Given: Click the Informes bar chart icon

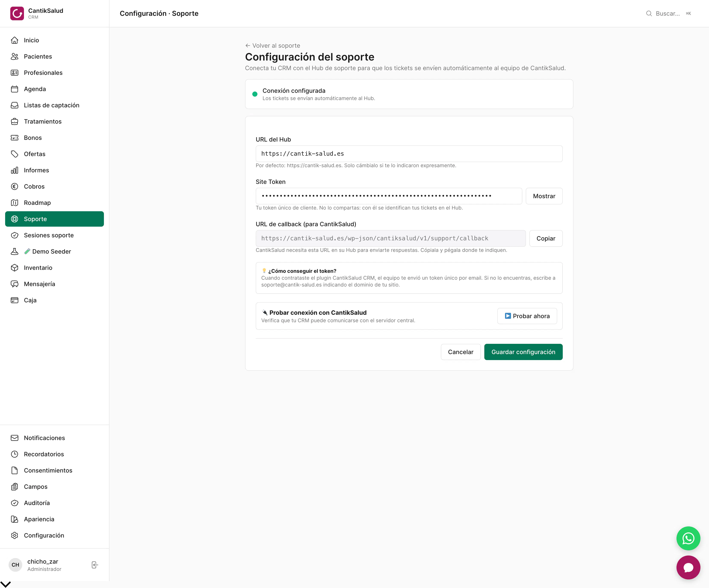Looking at the screenshot, I should tap(15, 170).
